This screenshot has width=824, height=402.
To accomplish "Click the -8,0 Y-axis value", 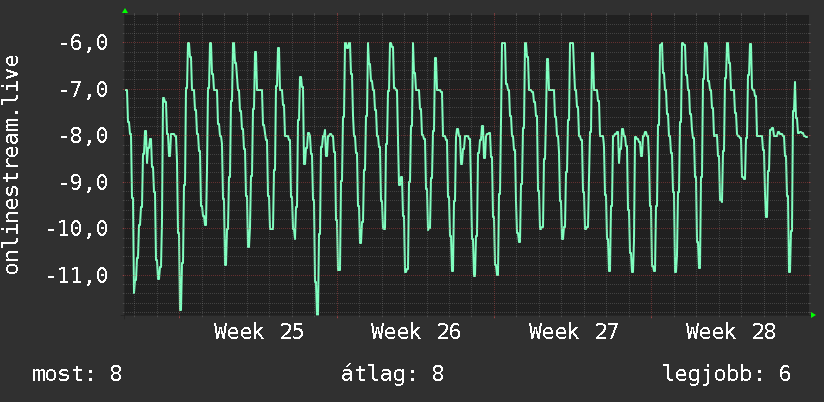I will click(83, 136).
